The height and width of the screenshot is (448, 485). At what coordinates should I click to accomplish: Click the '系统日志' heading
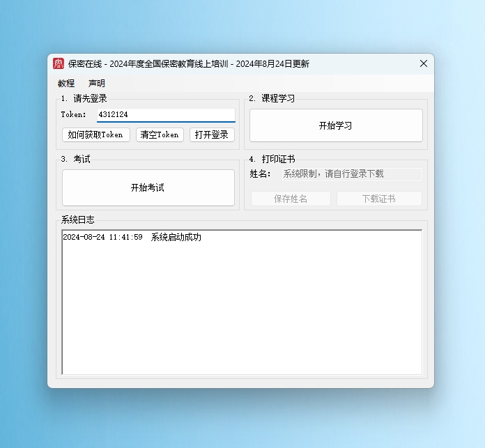point(77,220)
